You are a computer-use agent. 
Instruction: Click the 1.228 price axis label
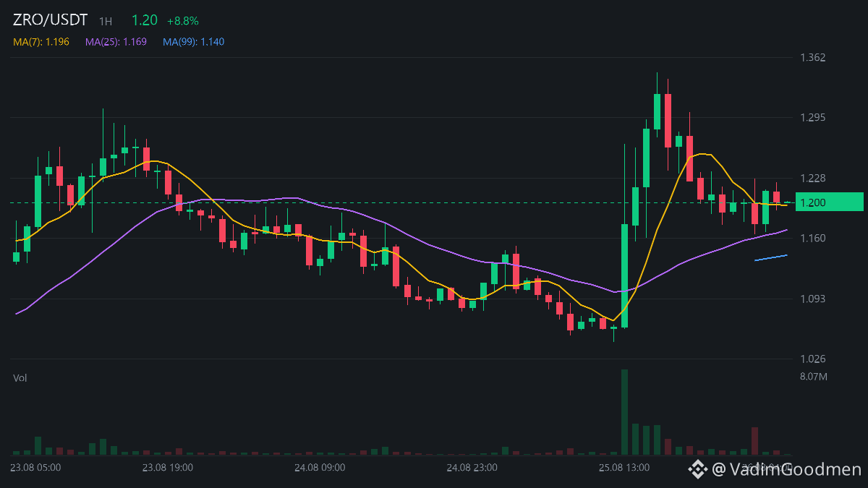813,178
